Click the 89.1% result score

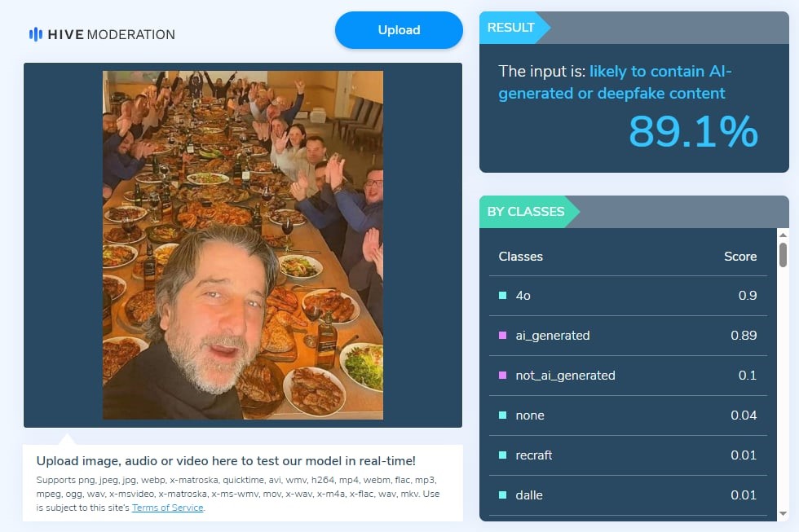[693, 132]
